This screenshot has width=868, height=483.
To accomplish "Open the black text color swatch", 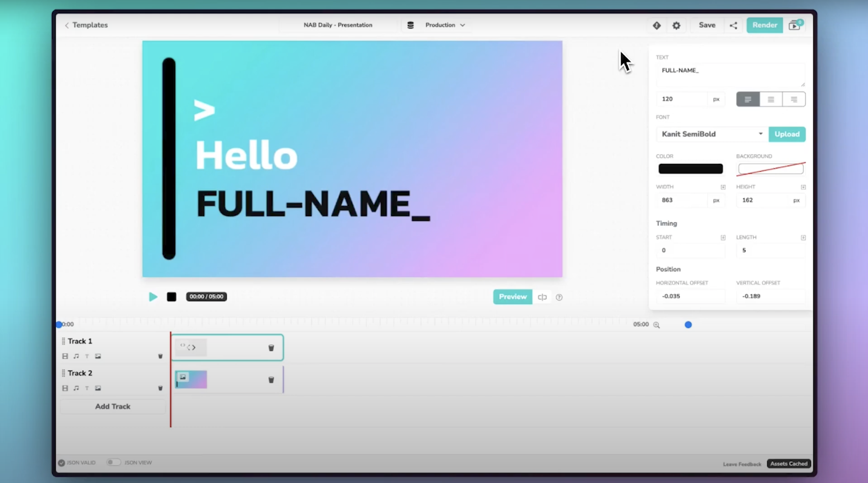I will (x=690, y=169).
